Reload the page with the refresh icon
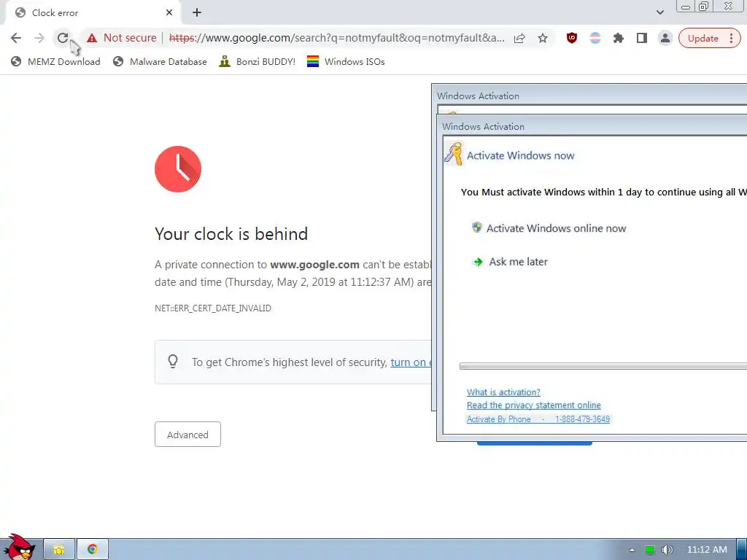This screenshot has height=560, width=747. click(x=63, y=38)
